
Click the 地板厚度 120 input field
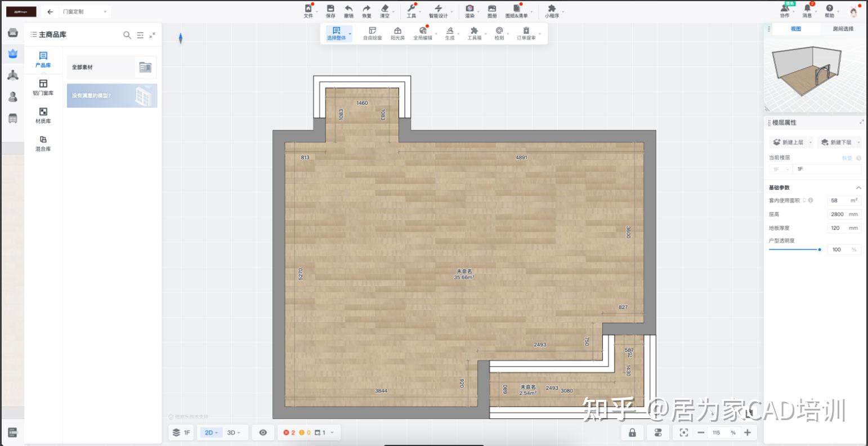point(844,228)
